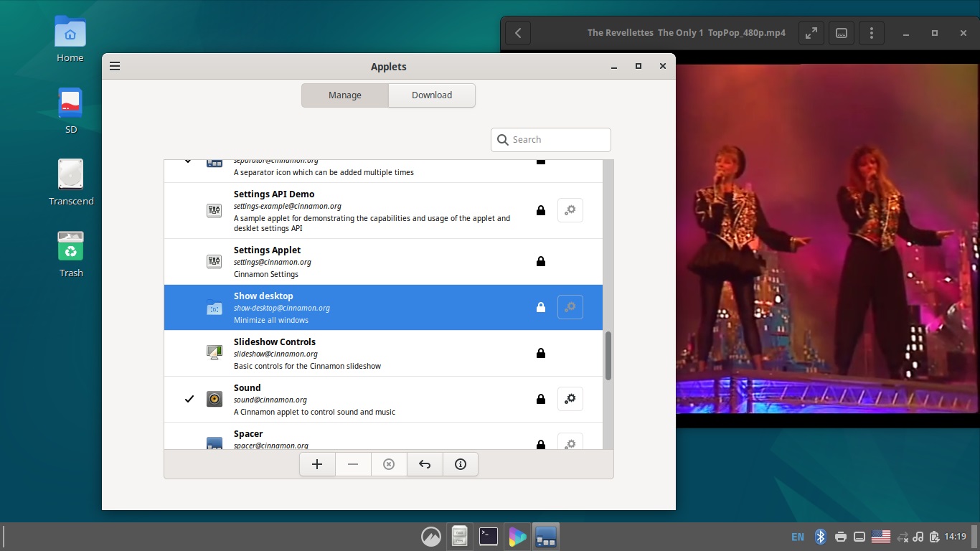Switch to the media player panel item
The width and height of the screenshot is (980, 551).
coord(517,536)
